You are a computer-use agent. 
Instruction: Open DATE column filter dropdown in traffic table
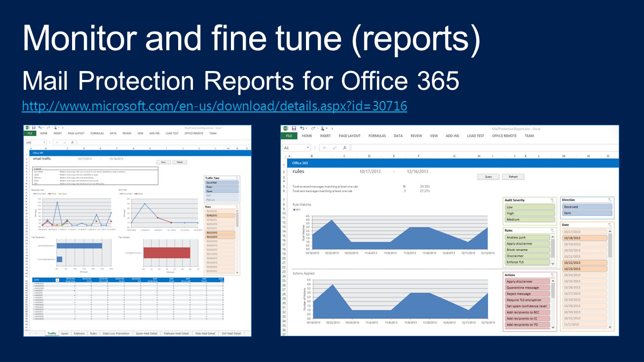57,280
